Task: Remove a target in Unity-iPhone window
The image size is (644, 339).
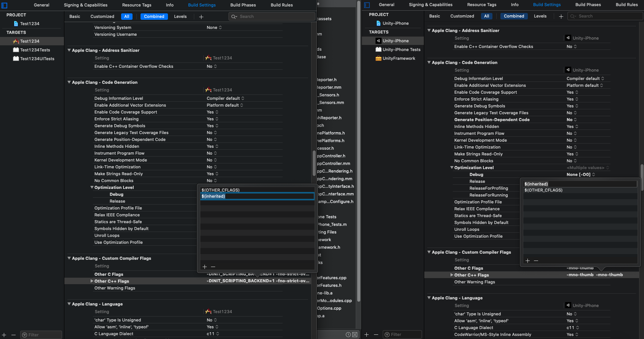Action: tap(376, 334)
